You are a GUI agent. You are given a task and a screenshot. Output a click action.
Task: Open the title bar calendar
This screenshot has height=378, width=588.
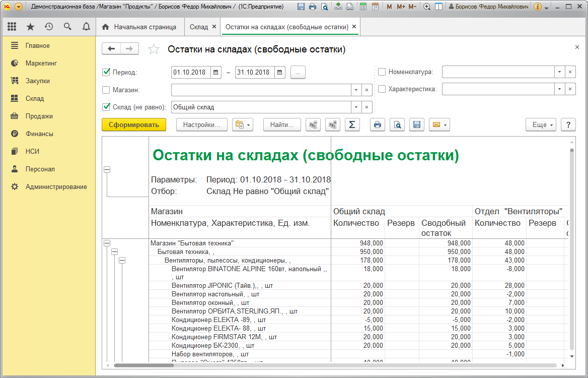coord(375,7)
